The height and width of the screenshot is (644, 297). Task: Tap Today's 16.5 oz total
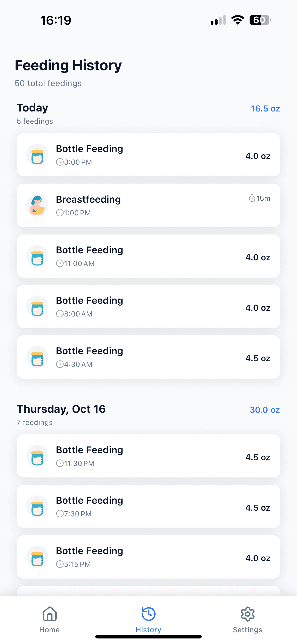[x=265, y=109]
